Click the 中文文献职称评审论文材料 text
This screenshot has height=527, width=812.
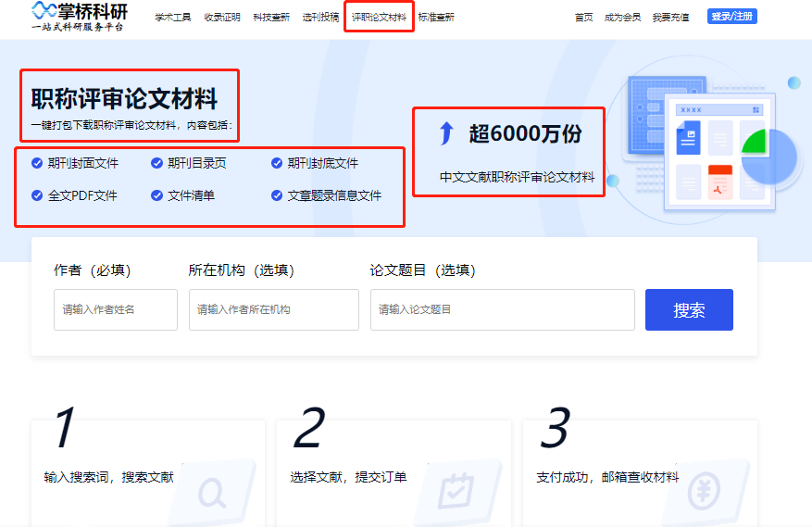(x=518, y=177)
